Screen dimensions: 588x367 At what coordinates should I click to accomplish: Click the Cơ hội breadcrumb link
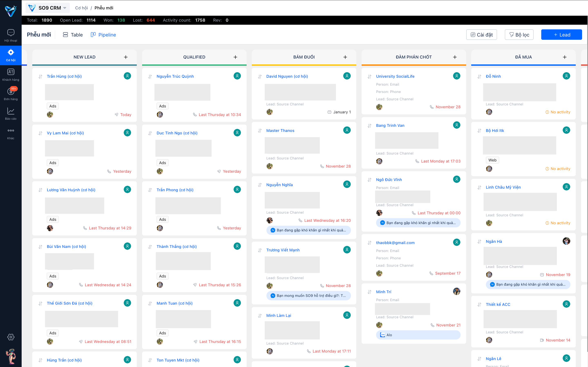click(x=81, y=8)
